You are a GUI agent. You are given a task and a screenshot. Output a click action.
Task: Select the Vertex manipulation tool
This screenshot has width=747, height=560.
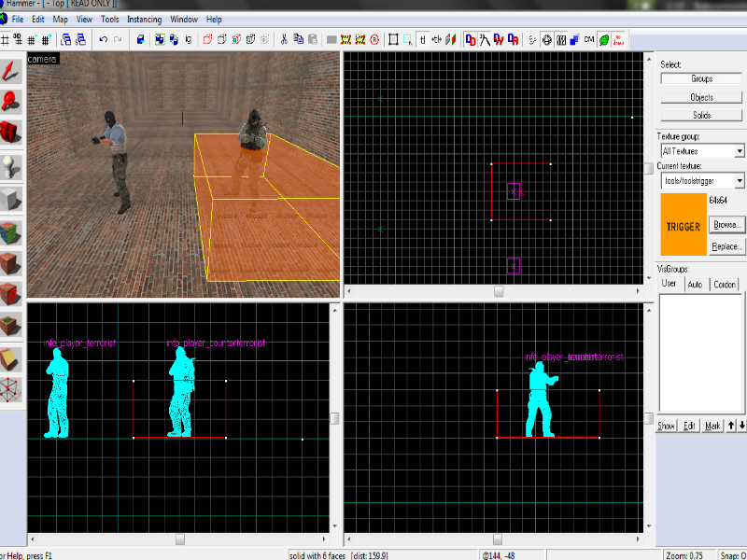[10, 390]
